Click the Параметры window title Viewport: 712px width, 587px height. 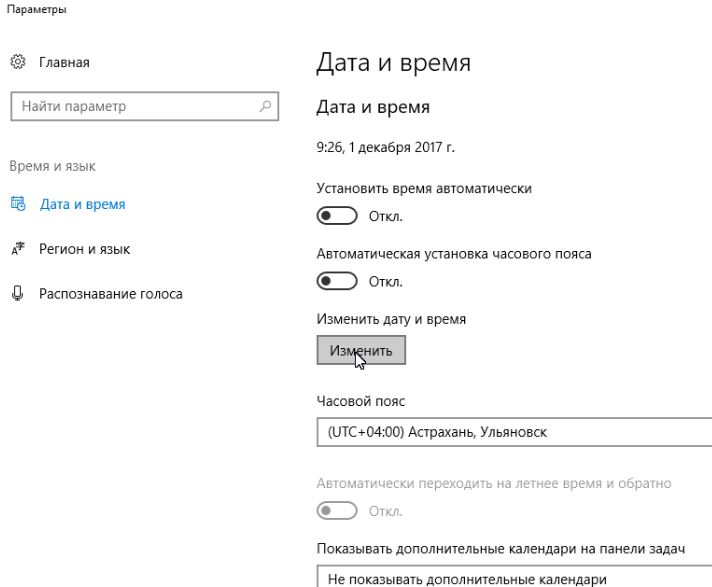(x=36, y=9)
